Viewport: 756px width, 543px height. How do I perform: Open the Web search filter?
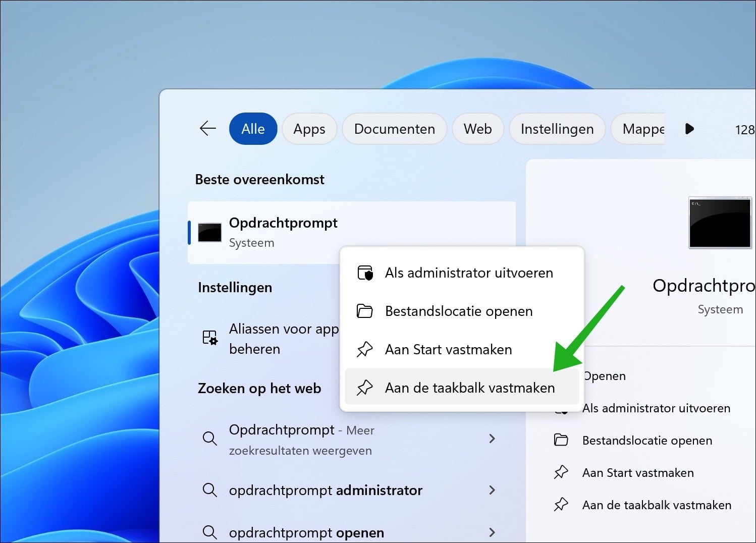(477, 129)
